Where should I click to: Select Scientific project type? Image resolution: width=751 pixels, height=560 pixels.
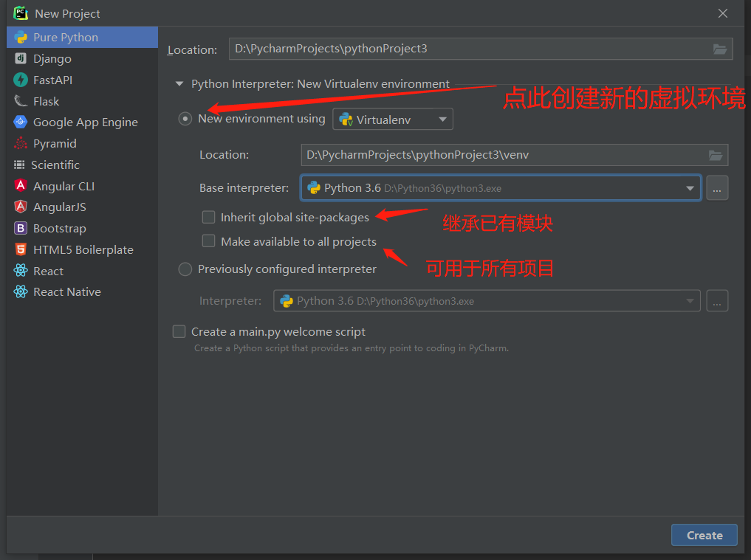[83, 165]
